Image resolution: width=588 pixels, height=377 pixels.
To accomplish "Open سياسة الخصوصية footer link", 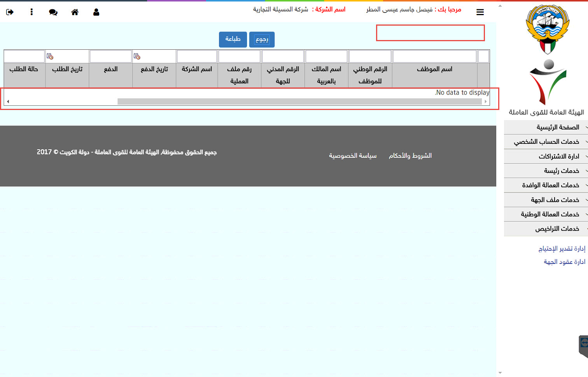I will pos(353,155).
